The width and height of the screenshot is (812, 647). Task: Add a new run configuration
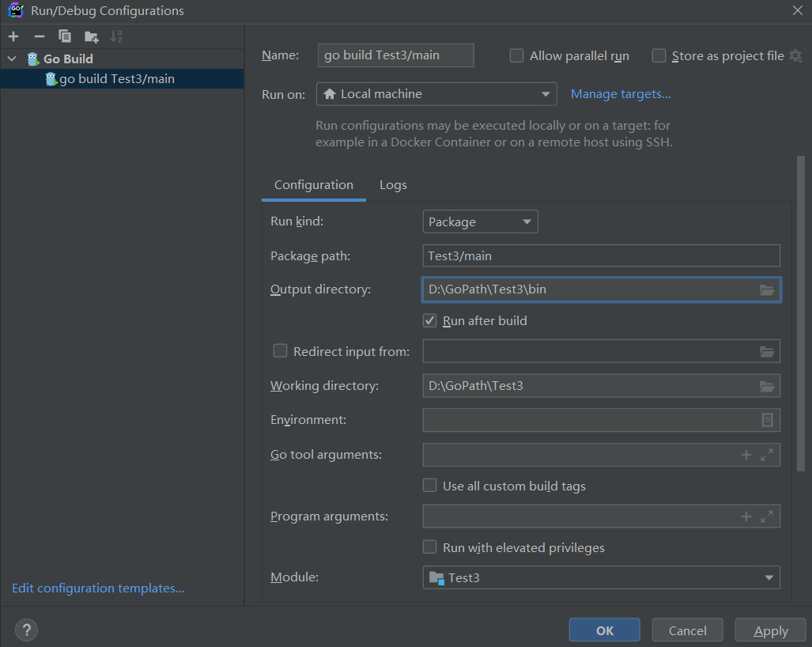point(13,36)
